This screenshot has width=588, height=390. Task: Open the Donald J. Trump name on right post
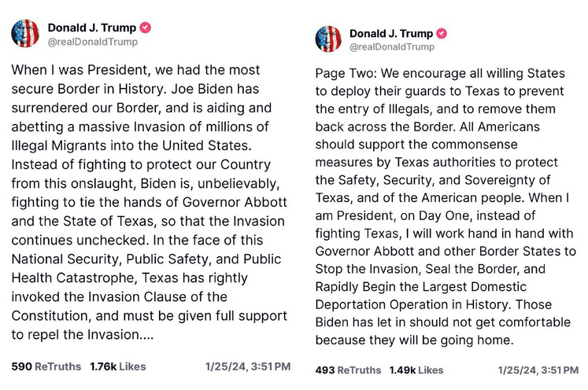click(390, 33)
